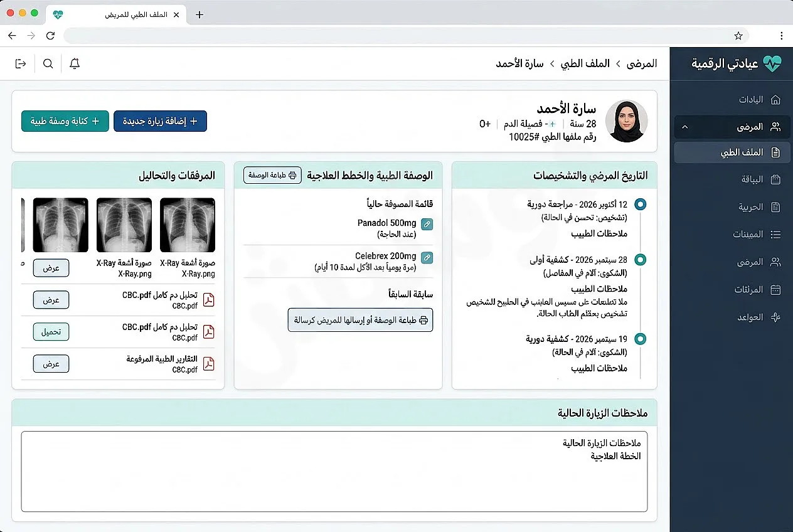Click عرض button for التقارير الطبية المرفوعة
This screenshot has width=793, height=532.
click(51, 364)
